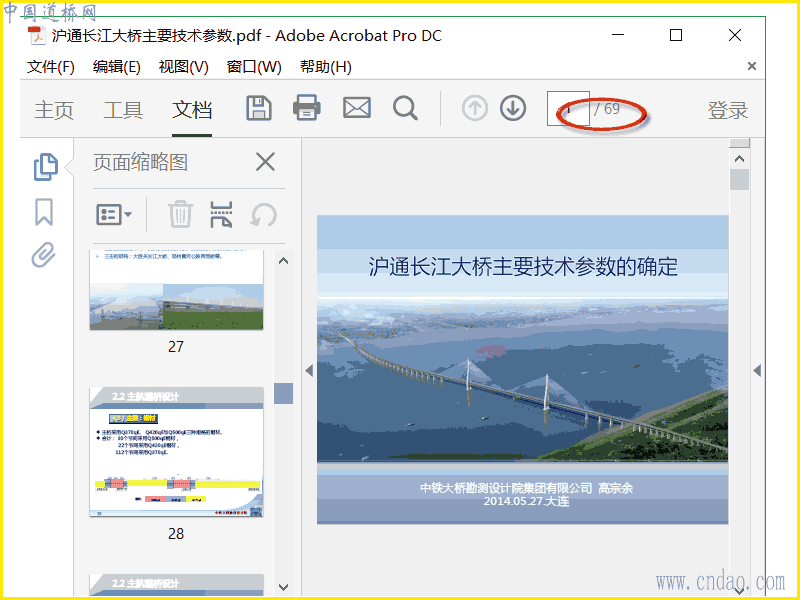
Task: Click thumbnail page label 28
Action: coord(176,534)
